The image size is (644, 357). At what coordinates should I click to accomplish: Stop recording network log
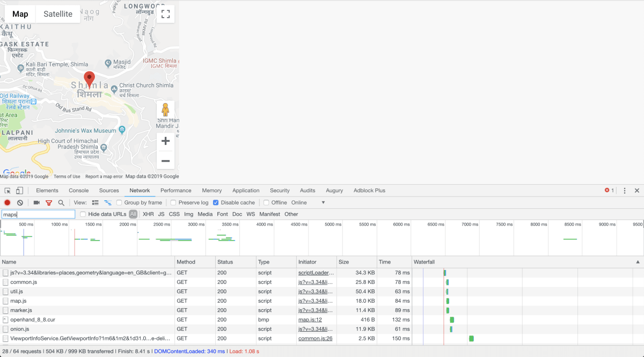click(x=8, y=202)
